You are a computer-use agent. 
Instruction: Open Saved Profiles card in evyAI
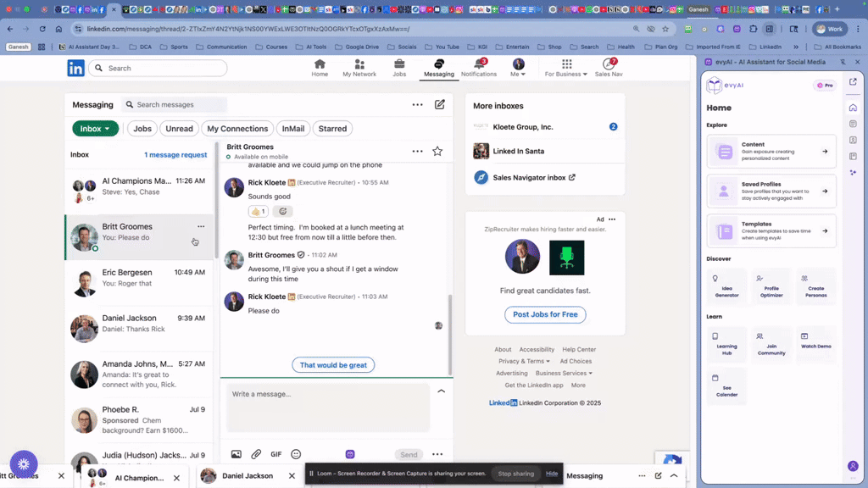point(771,191)
